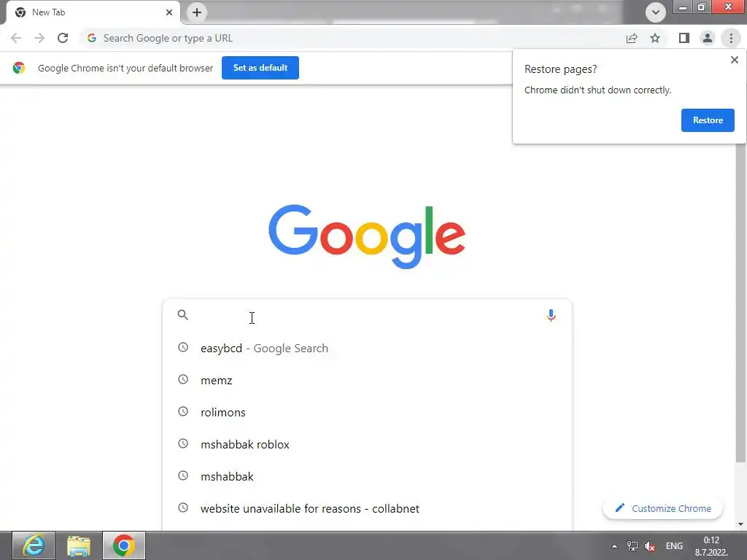Select the memz suggestion
Image resolution: width=747 pixels, height=560 pixels.
point(367,380)
